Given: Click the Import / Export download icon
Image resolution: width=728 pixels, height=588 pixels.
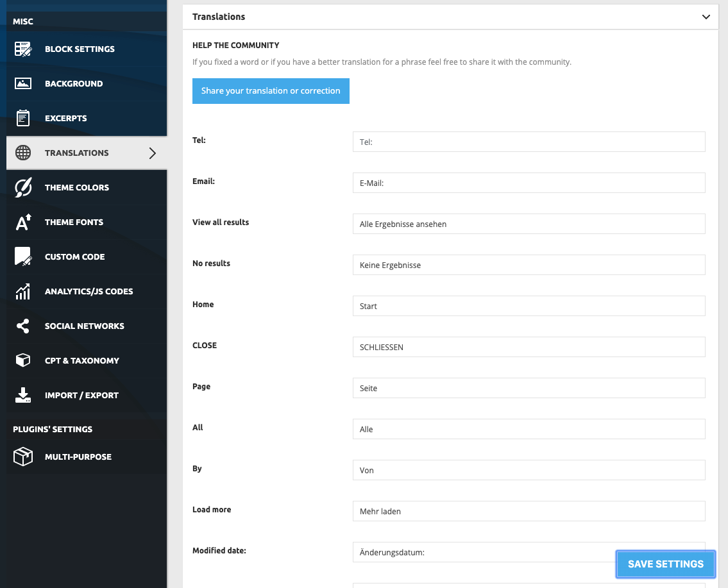Looking at the screenshot, I should [23, 396].
